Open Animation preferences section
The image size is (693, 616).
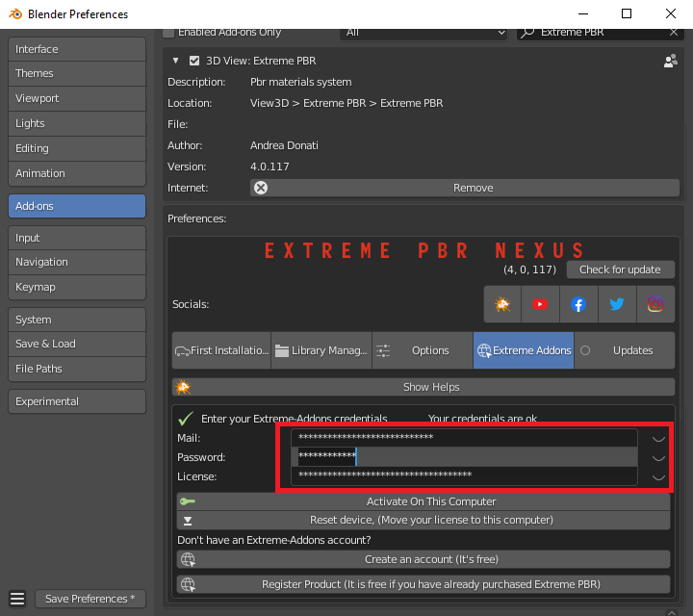[x=77, y=173]
